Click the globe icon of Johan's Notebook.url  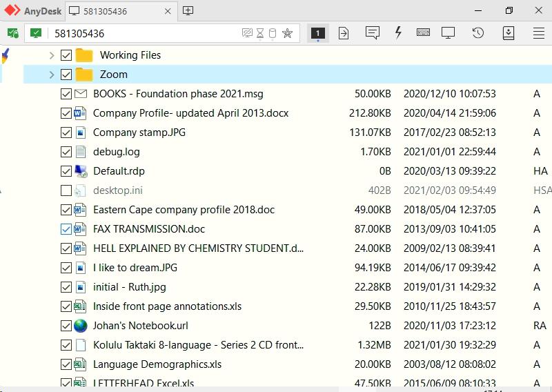point(81,326)
